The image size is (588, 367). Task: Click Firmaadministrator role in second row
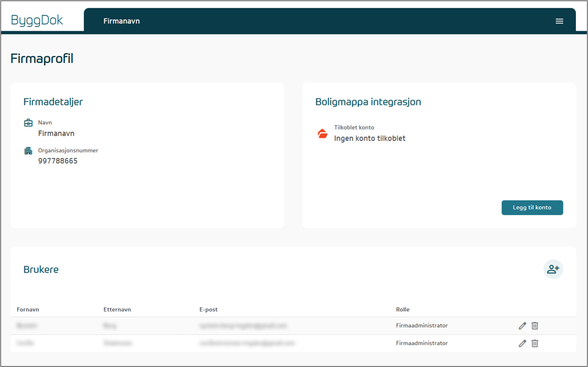point(422,344)
